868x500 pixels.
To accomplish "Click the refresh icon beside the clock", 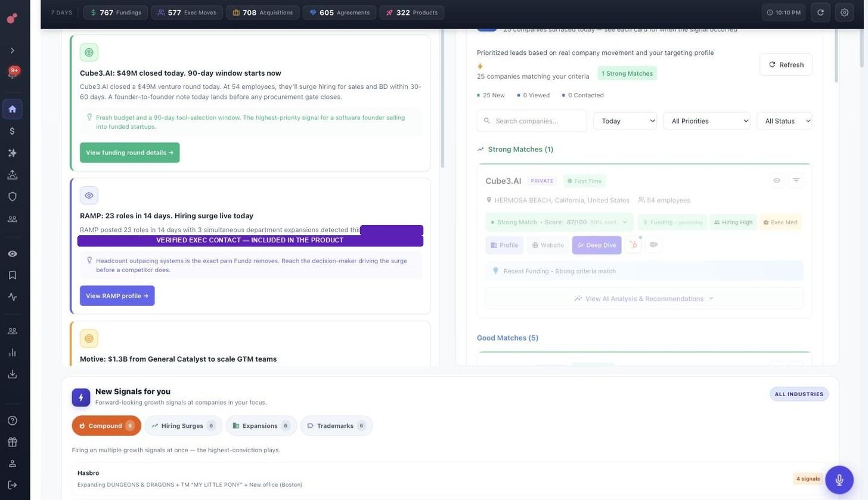I will [x=820, y=13].
